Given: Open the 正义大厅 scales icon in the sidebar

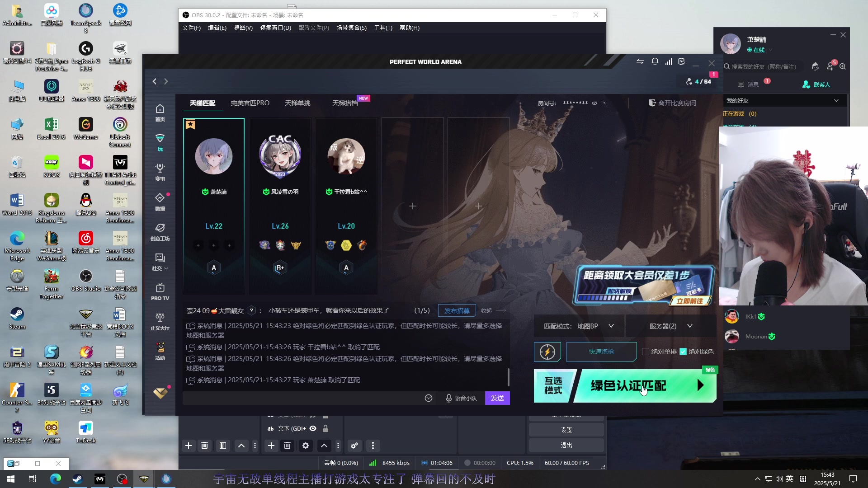Looking at the screenshot, I should point(160,321).
